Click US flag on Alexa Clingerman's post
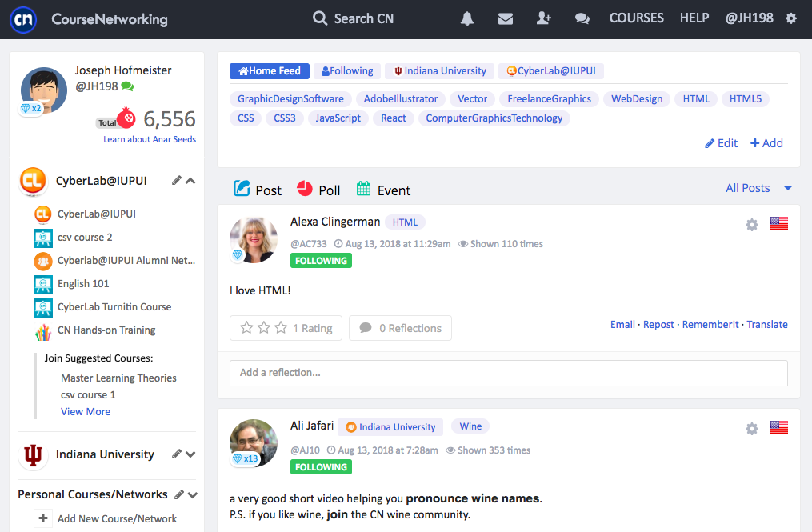 [x=779, y=223]
